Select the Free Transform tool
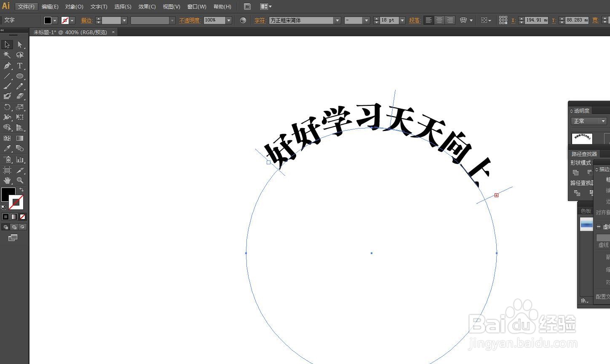610x364 pixels. click(20, 117)
